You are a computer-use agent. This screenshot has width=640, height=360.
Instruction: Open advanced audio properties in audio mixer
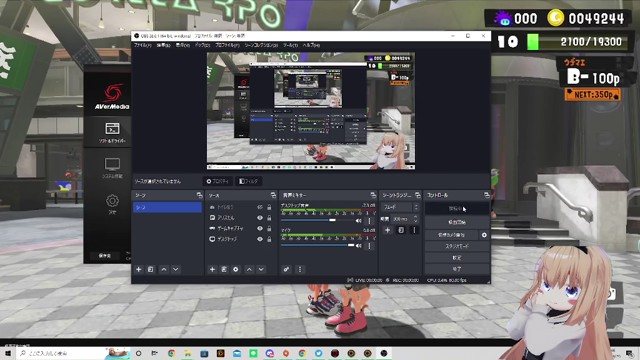[x=286, y=269]
